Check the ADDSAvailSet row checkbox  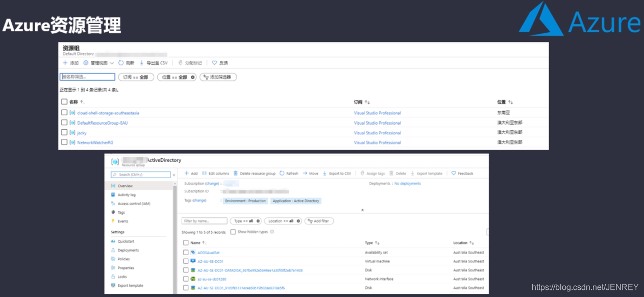(186, 252)
